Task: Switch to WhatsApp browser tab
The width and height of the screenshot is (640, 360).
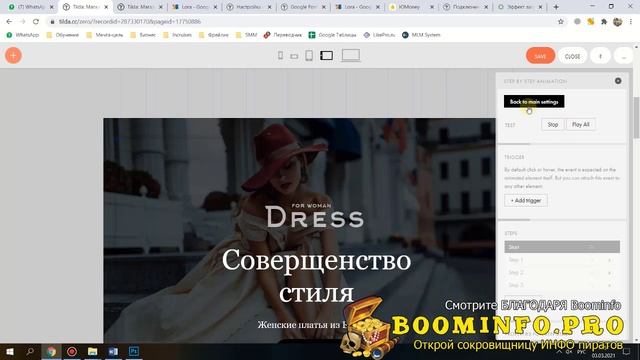Action: pos(31,7)
